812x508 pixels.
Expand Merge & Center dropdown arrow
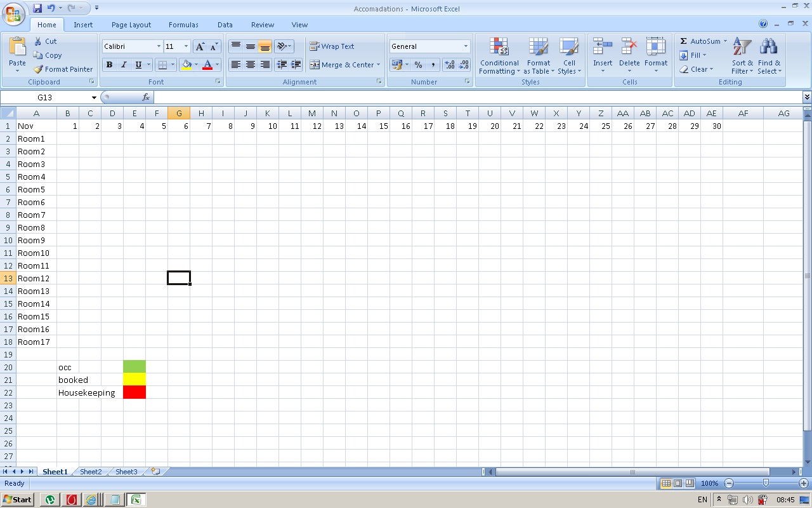click(378, 65)
